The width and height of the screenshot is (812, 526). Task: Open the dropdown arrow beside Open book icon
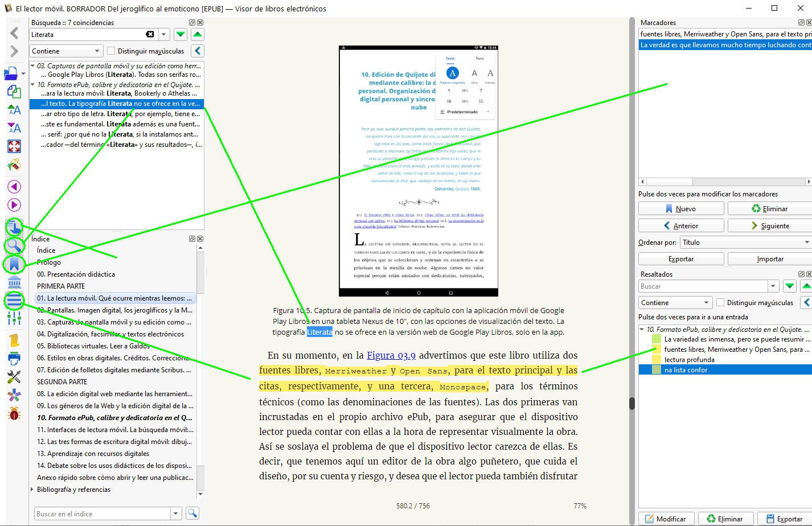tap(24, 73)
